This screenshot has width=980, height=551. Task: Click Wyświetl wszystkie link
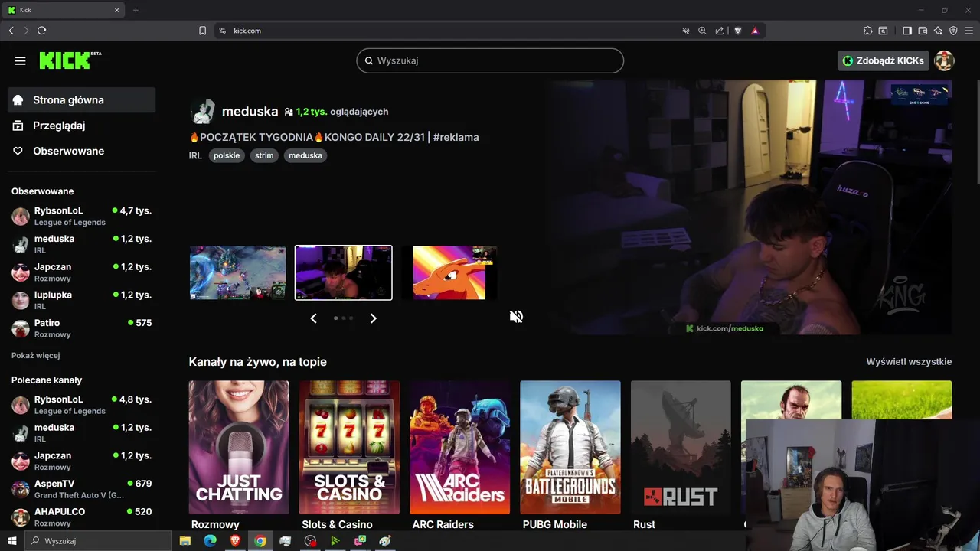pos(909,362)
